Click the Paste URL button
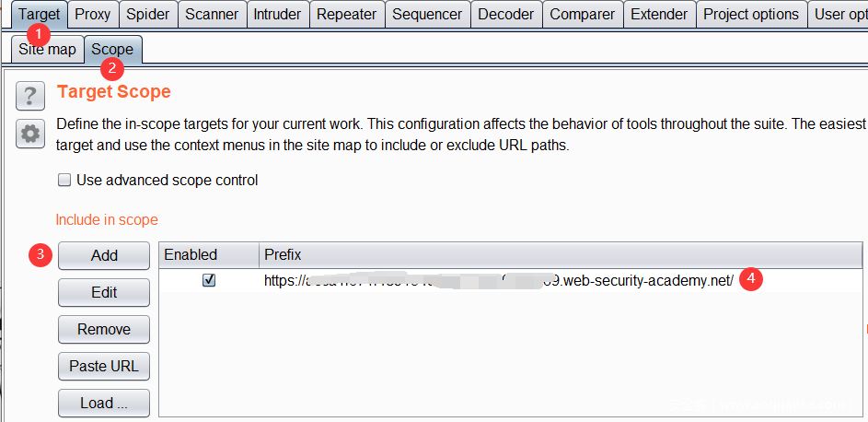The height and width of the screenshot is (422, 868). click(x=104, y=366)
